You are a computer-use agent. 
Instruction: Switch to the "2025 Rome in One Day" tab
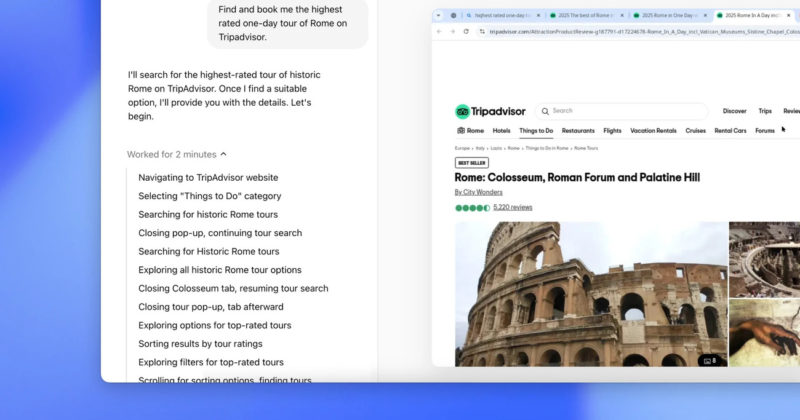point(670,15)
